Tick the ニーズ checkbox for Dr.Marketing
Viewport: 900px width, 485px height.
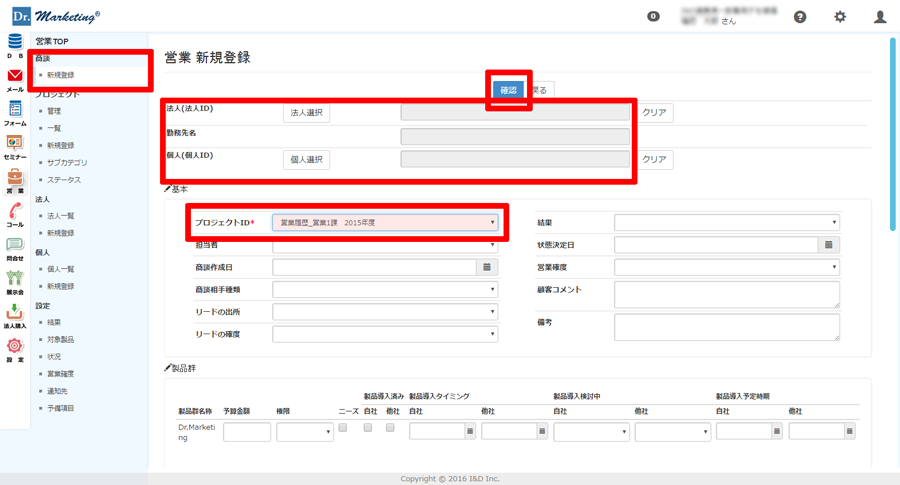click(342, 428)
